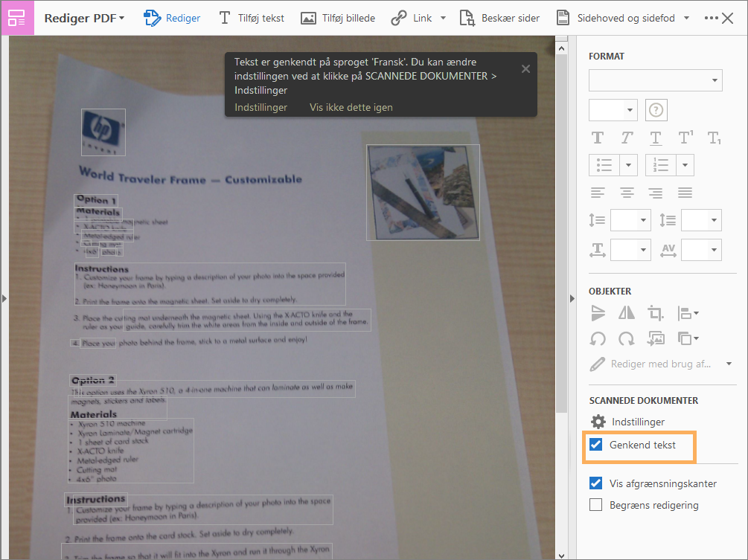Image resolution: width=748 pixels, height=560 pixels.
Task: Apply bold text formatting
Action: pyautogui.click(x=597, y=138)
